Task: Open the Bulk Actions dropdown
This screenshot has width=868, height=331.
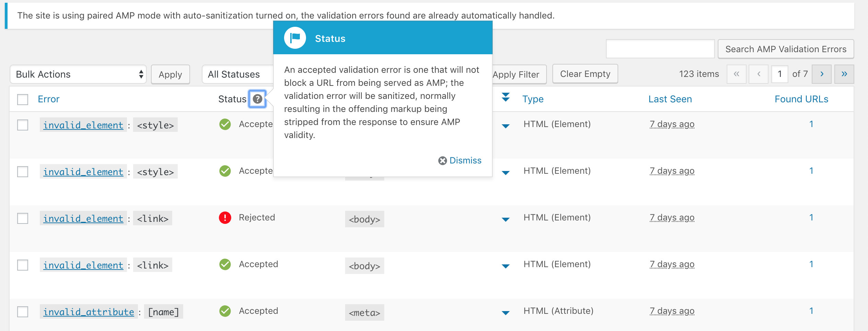Action: click(x=78, y=74)
